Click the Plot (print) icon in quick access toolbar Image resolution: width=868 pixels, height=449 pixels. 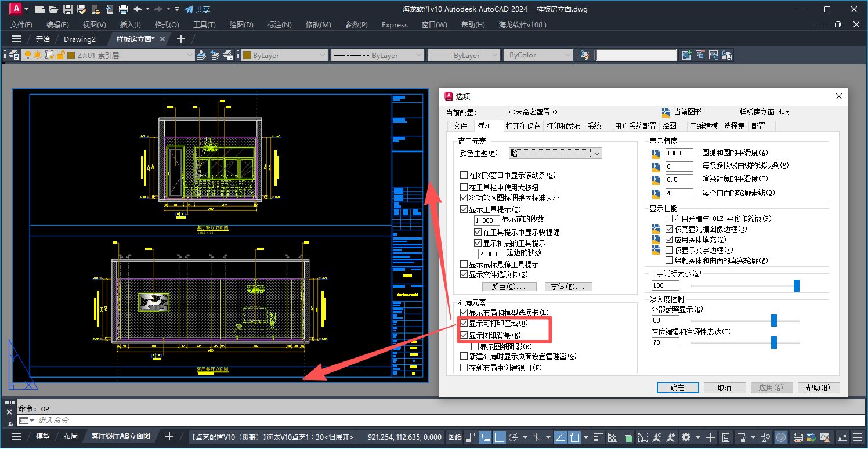[x=123, y=9]
